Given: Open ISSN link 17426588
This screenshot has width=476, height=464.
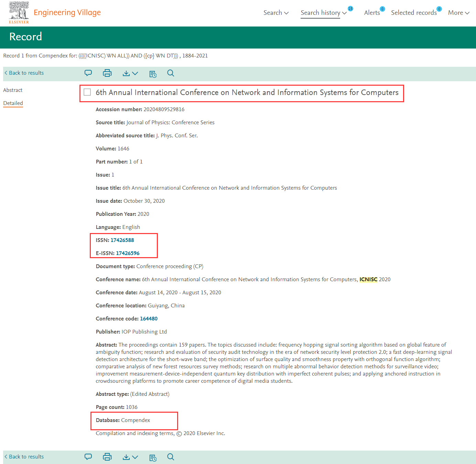Looking at the screenshot, I should (x=122, y=240).
